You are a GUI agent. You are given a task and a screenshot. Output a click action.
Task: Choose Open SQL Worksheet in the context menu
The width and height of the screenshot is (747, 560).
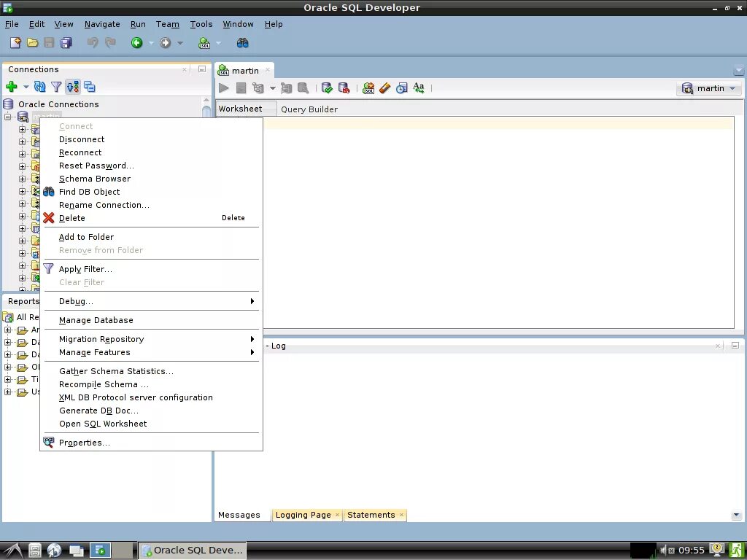click(152, 424)
